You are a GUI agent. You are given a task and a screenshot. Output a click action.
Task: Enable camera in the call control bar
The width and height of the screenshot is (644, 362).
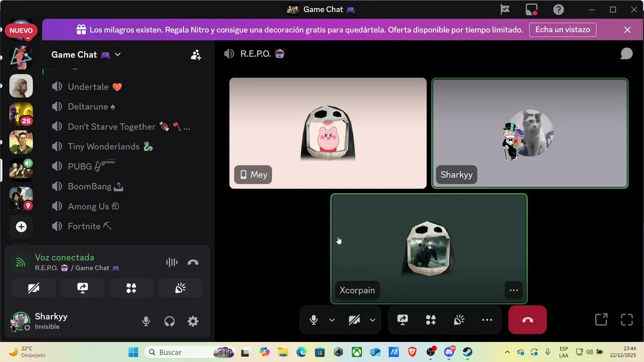[x=354, y=320]
